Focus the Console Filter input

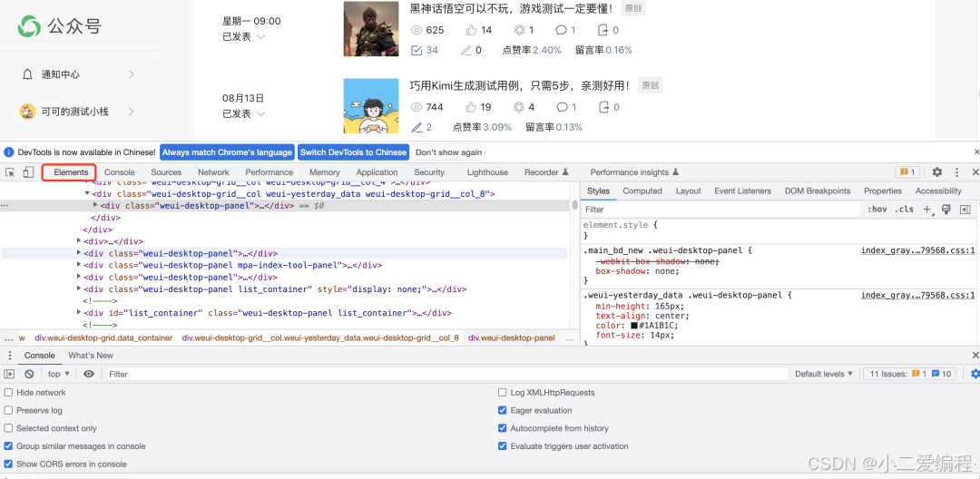click(x=446, y=374)
